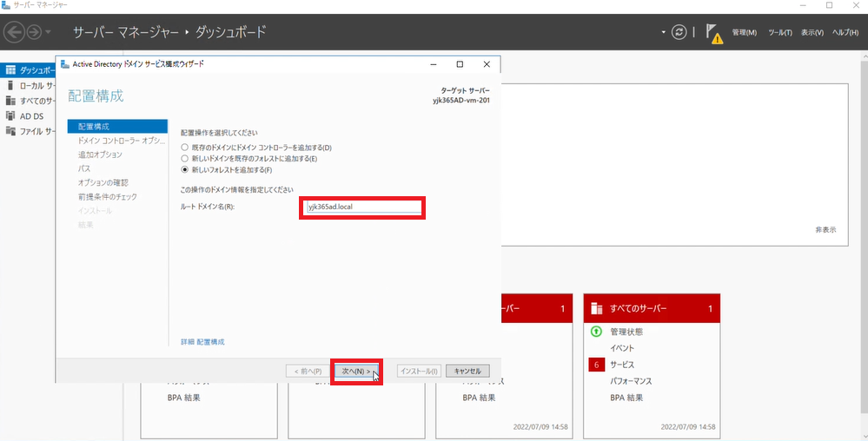Select add new domain to existing forest option
Viewport: 868px width, 441px height.
[185, 159]
